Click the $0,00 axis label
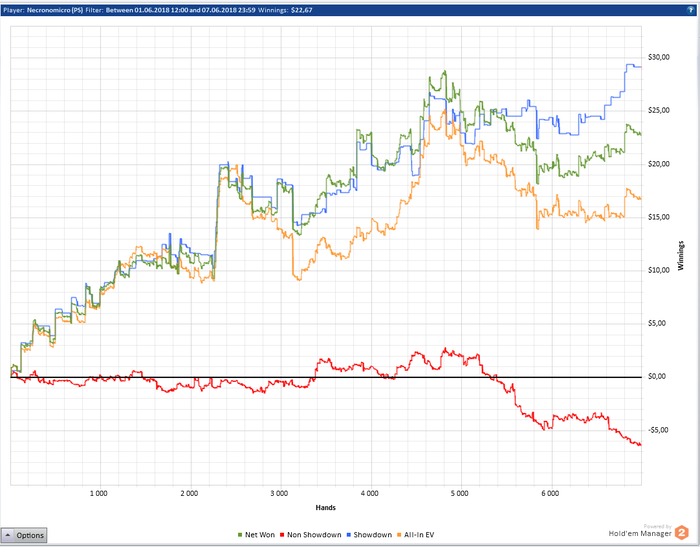 657,376
